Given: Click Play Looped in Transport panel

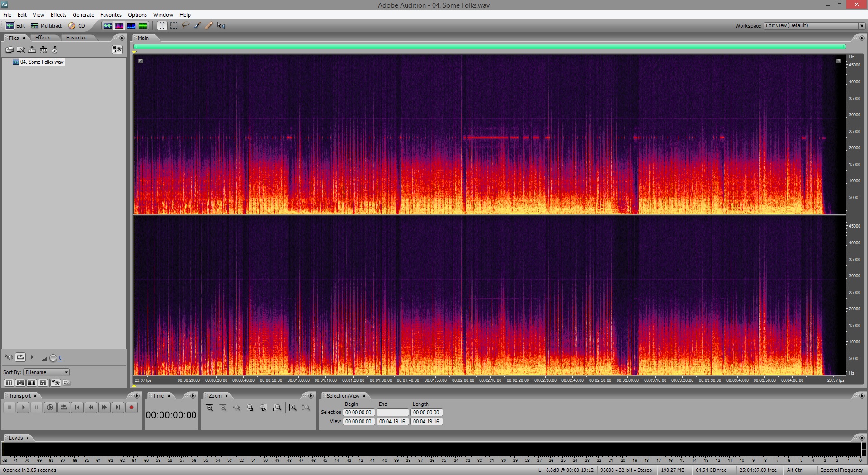Looking at the screenshot, I should pyautogui.click(x=64, y=408).
